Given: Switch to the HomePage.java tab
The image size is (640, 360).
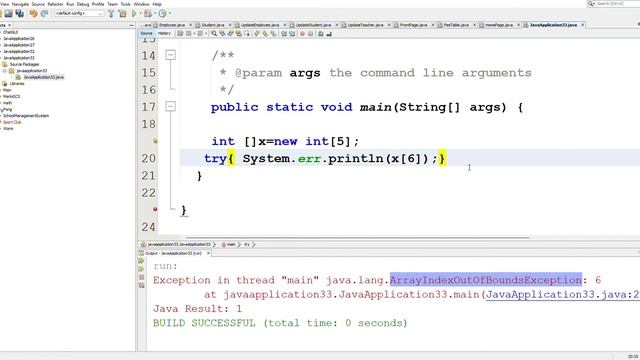Looking at the screenshot, I should point(499,25).
